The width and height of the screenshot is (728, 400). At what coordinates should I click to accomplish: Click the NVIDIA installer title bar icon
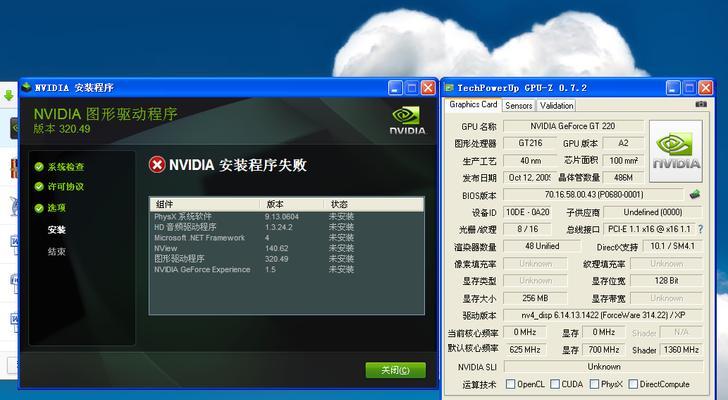pyautogui.click(x=26, y=87)
